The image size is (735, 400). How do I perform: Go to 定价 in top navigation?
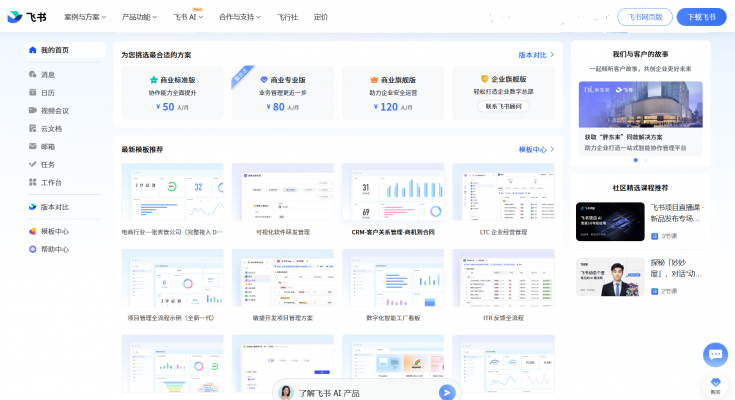pos(321,17)
